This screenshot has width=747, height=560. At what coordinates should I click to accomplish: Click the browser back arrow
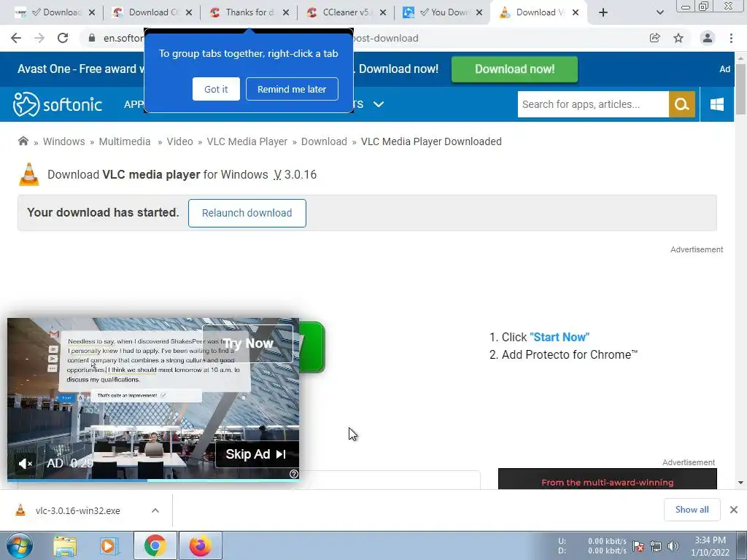16,38
